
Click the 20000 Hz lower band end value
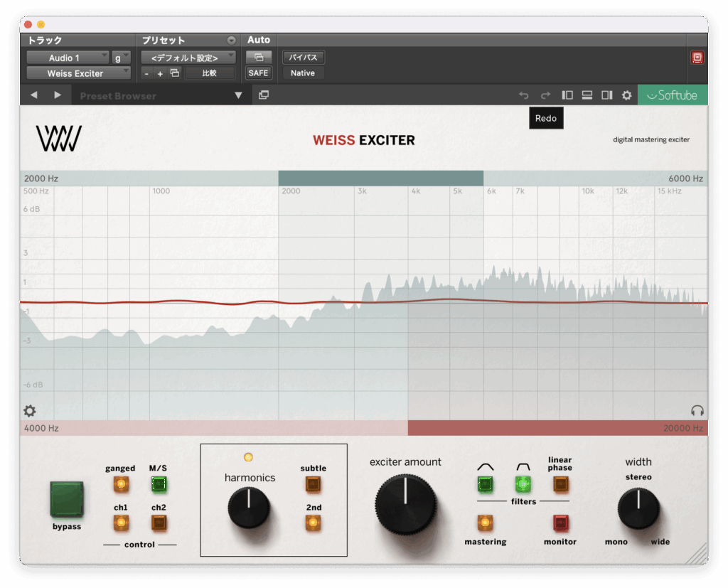tap(683, 428)
